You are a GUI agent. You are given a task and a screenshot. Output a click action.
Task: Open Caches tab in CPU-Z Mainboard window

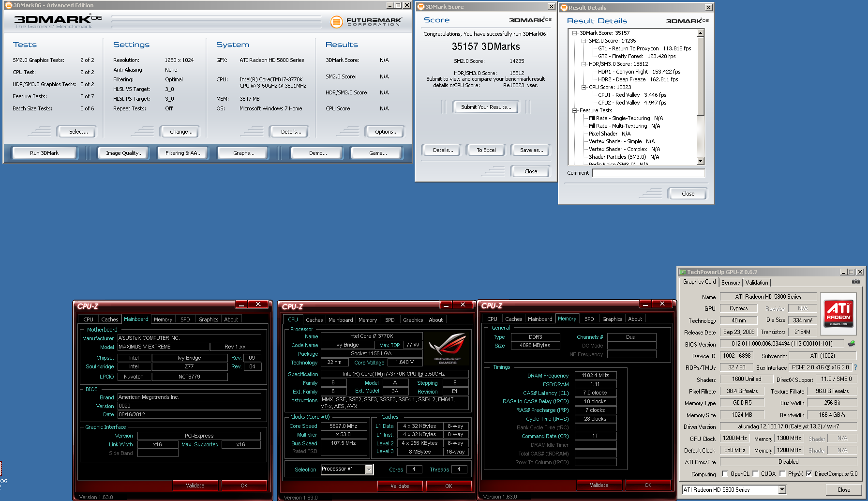point(109,319)
